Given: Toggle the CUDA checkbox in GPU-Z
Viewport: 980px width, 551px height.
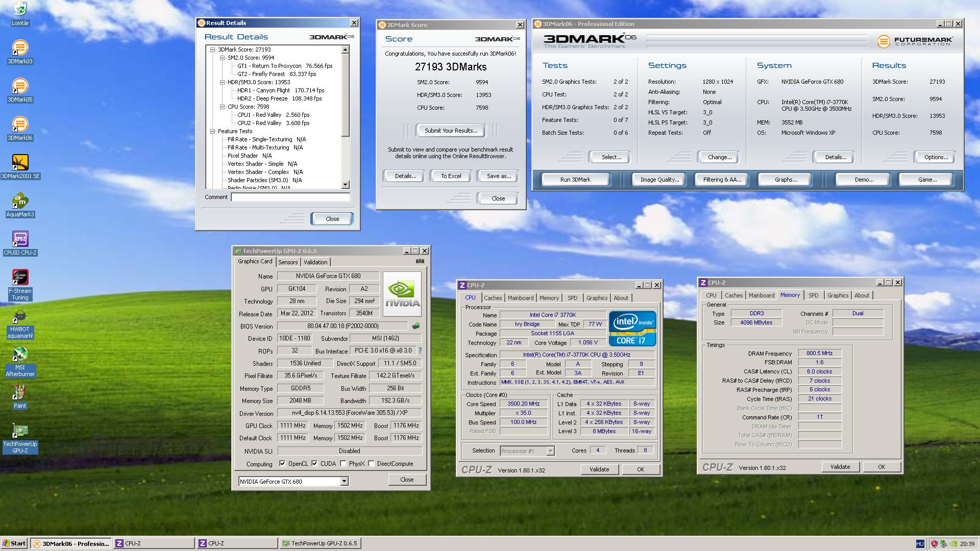Looking at the screenshot, I should [x=314, y=464].
